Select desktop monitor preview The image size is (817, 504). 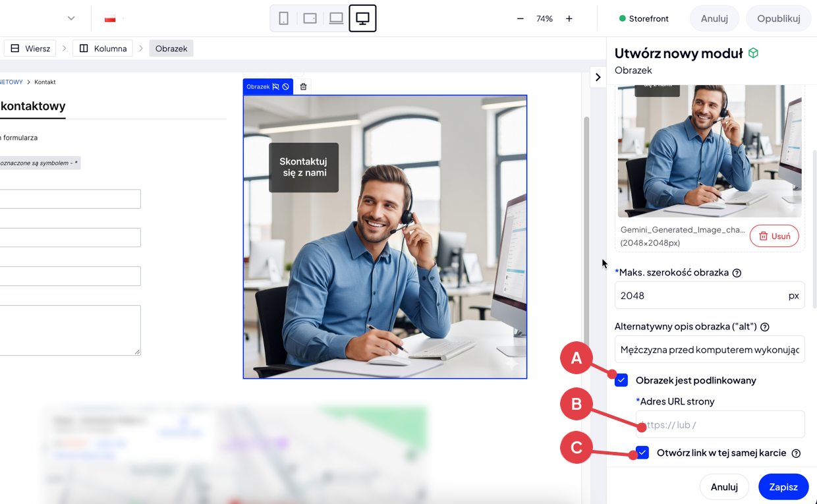pos(362,18)
